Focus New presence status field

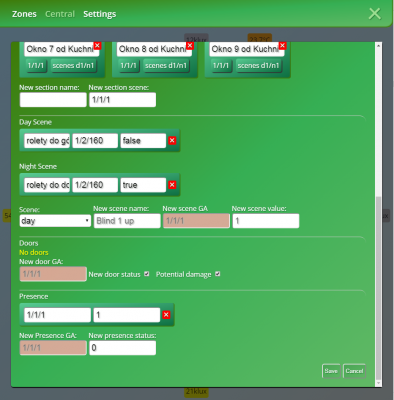pos(122,348)
